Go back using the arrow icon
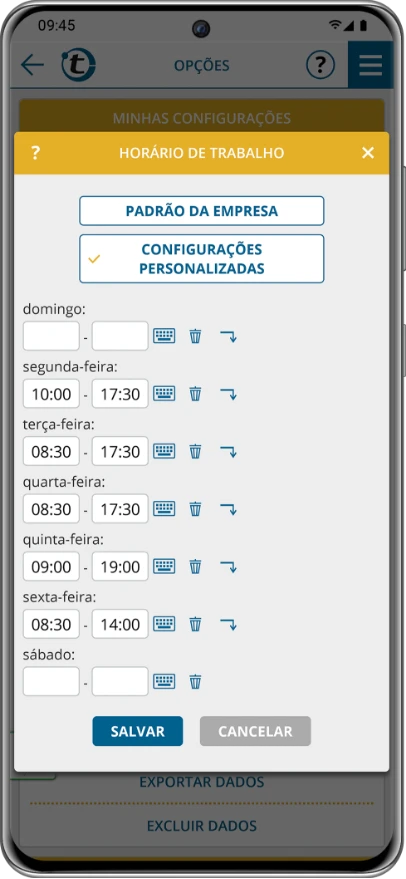 point(32,66)
